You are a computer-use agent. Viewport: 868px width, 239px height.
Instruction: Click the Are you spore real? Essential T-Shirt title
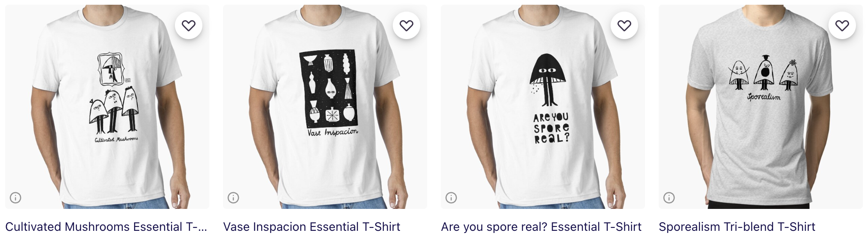pyautogui.click(x=541, y=227)
